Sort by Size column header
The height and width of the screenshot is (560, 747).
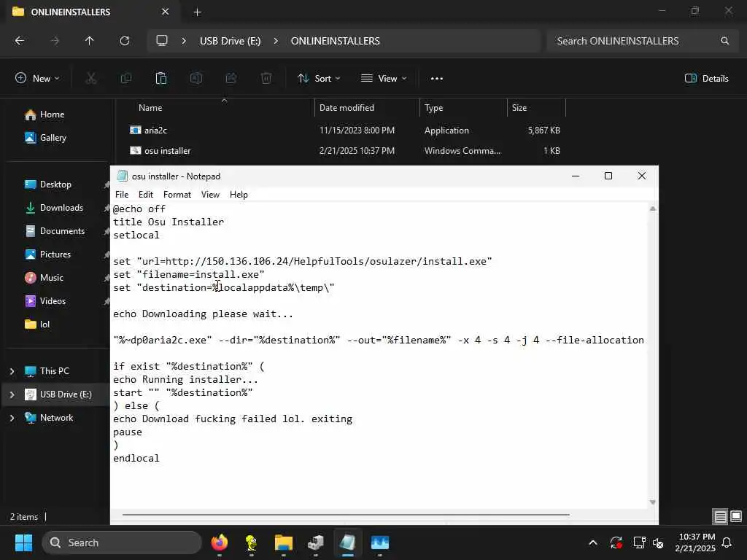point(519,108)
